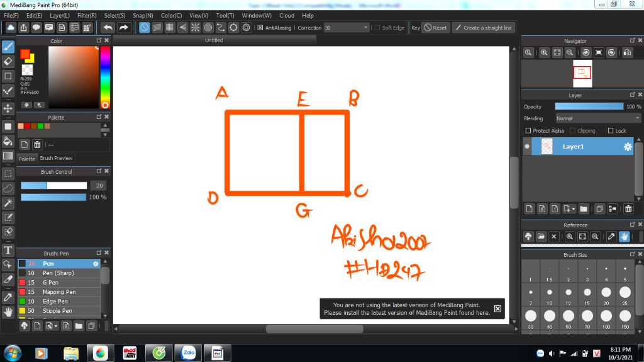The width and height of the screenshot is (644, 362).
Task: Select the Gradient tool
Action: (x=8, y=156)
